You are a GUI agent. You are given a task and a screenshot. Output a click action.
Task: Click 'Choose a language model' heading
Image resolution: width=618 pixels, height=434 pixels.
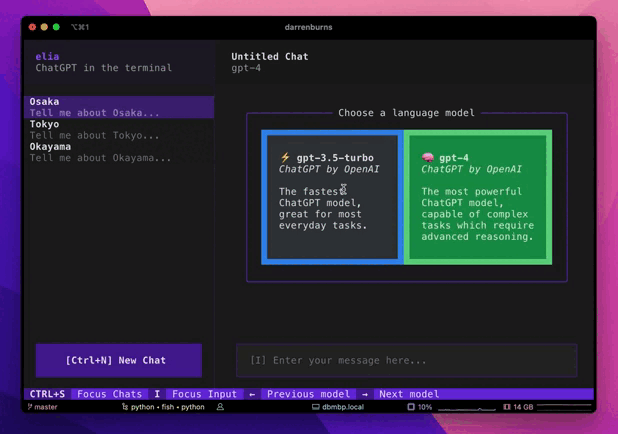coord(406,113)
